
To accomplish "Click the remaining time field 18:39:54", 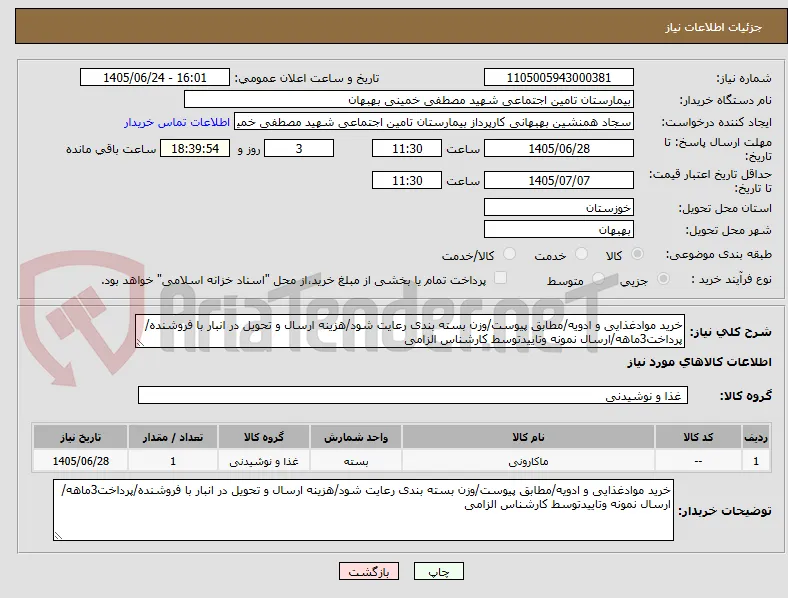I will 195,149.
